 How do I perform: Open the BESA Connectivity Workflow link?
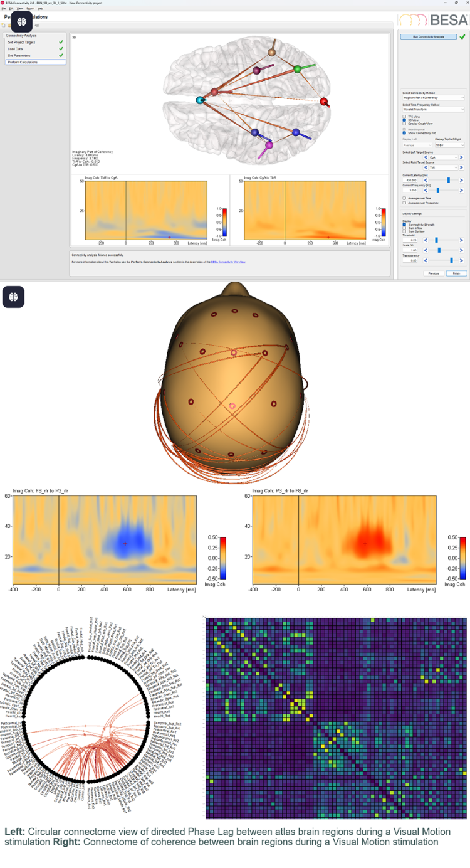(228, 261)
